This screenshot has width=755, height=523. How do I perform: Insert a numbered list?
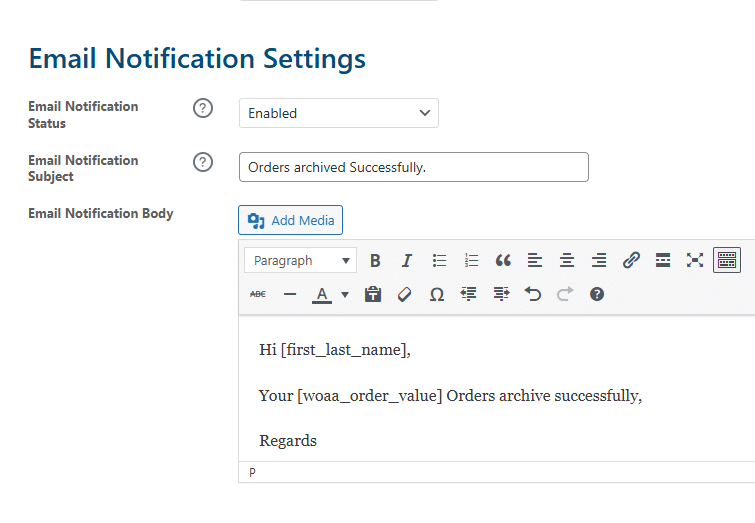[471, 261]
